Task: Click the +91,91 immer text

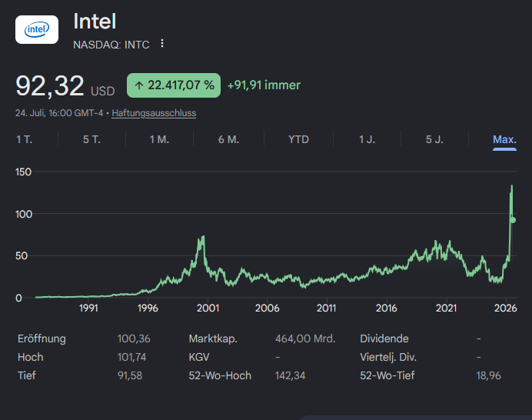Action: 264,85
